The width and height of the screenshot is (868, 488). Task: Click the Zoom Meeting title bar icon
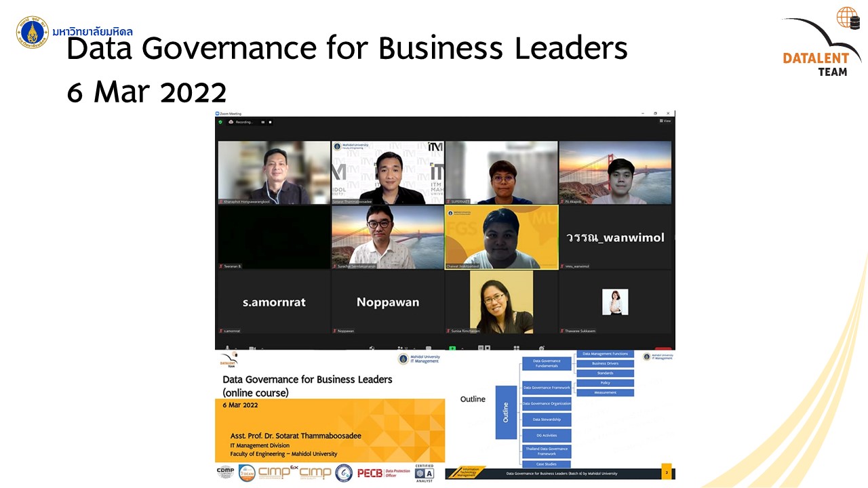tap(218, 114)
